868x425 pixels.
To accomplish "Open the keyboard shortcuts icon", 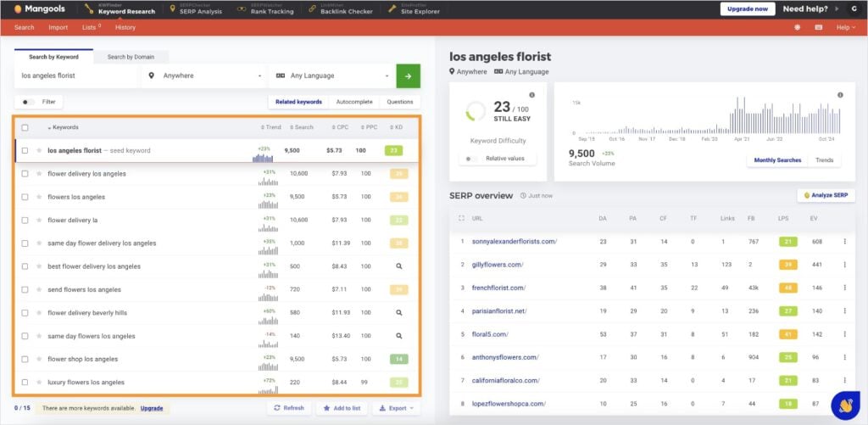I will (818, 27).
